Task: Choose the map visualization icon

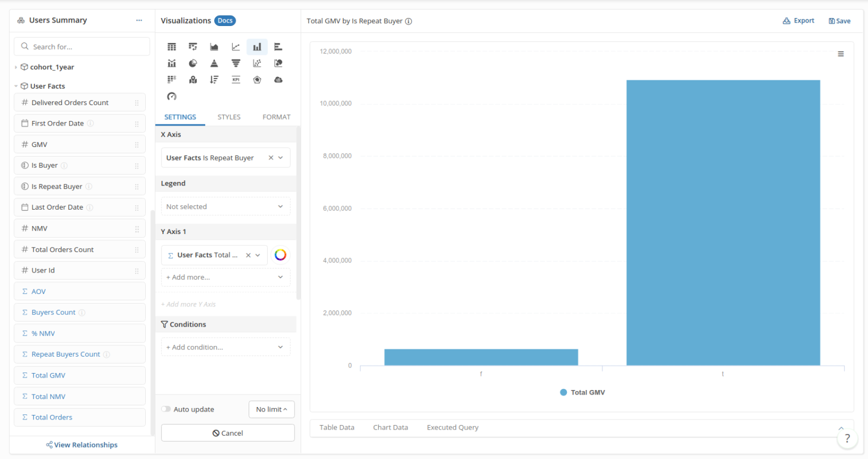Action: (x=193, y=80)
